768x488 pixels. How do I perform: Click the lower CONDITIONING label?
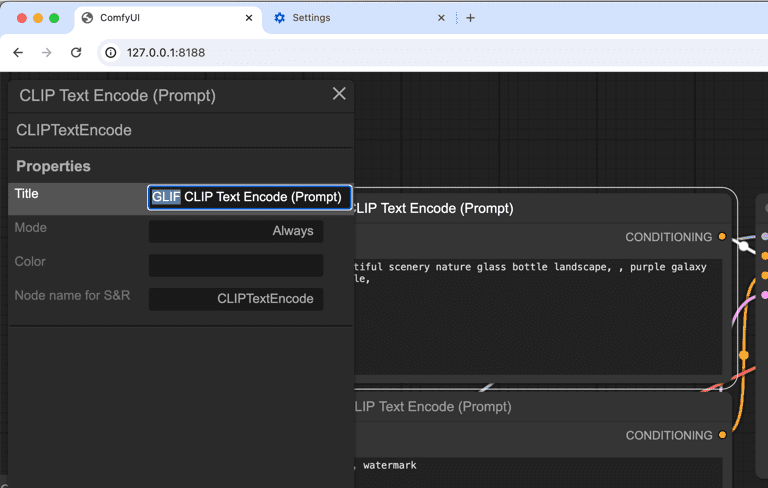[669, 435]
